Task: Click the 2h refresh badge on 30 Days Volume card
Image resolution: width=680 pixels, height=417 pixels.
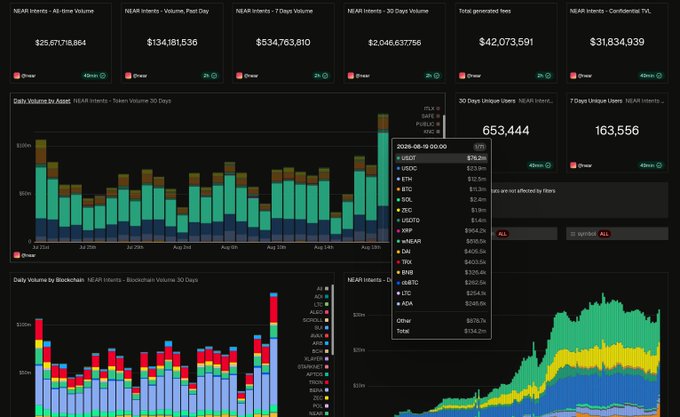Action: [x=433, y=75]
